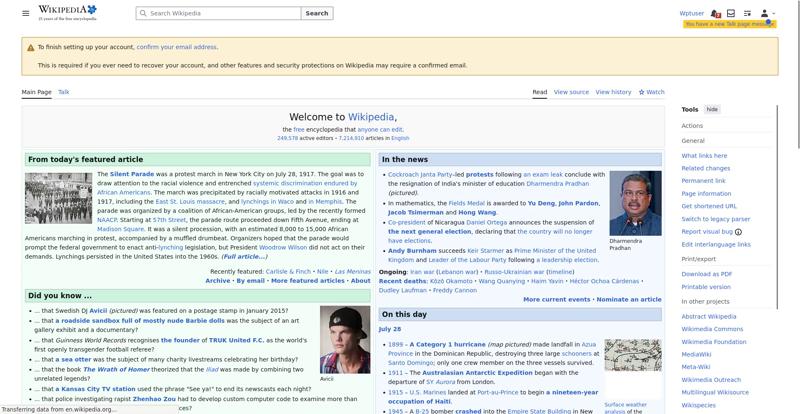The width and height of the screenshot is (800, 414).
Task: Open the notices inbox tray icon
Action: [x=731, y=13]
